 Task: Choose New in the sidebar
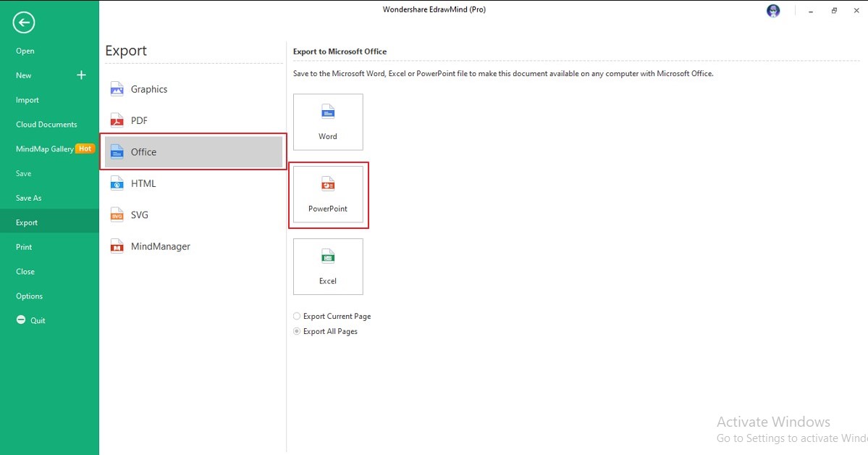24,75
